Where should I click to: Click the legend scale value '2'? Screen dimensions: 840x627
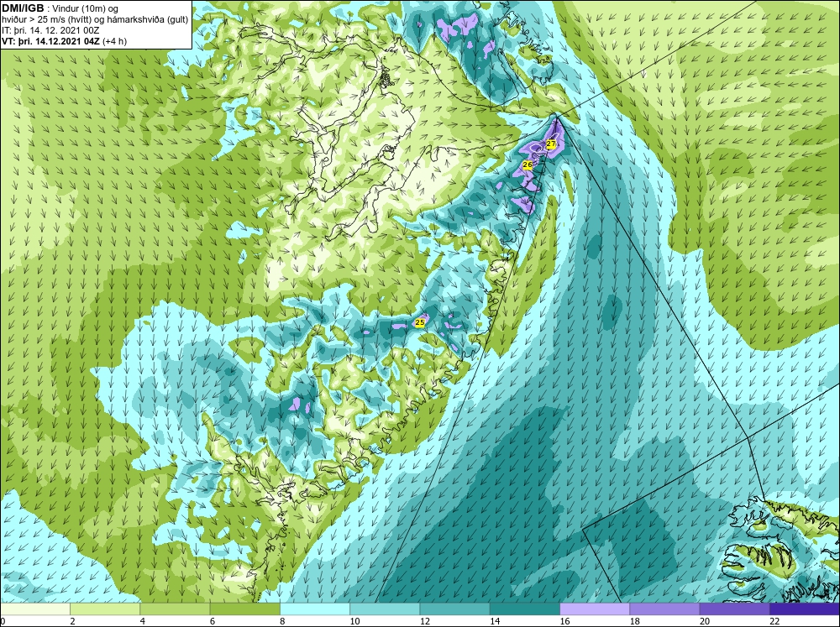(x=72, y=621)
